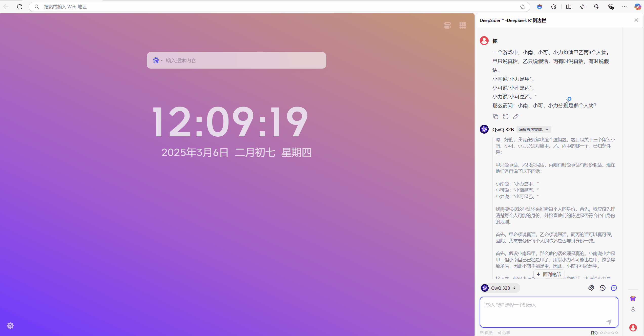Open the card layout view icon
This screenshot has height=336, width=644.
447,25
